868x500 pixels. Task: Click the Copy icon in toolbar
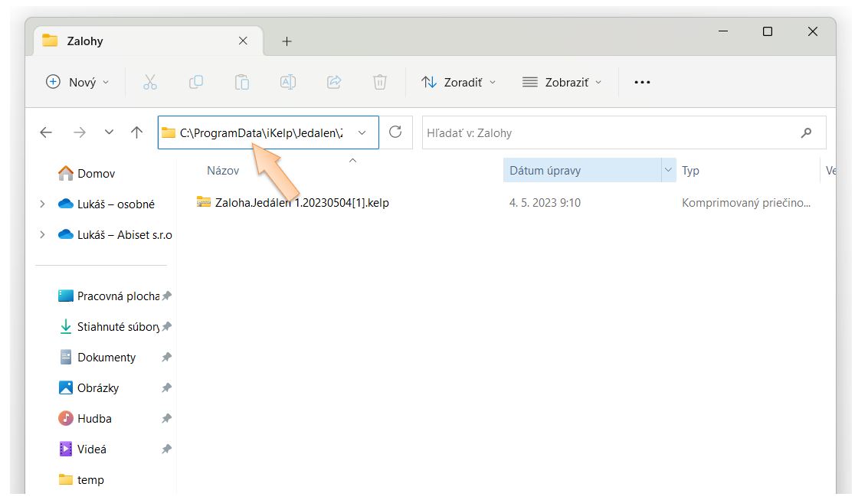pos(196,82)
